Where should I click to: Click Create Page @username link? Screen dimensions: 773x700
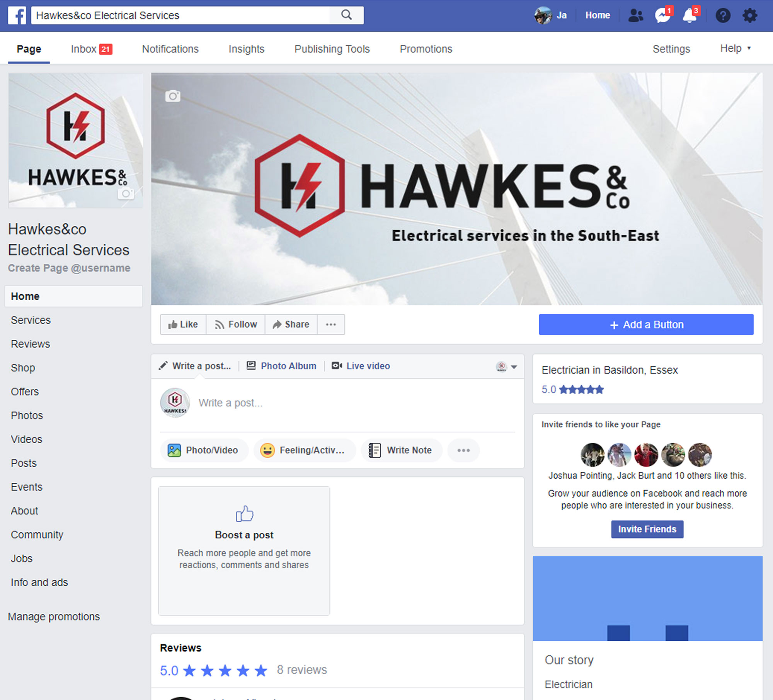(x=69, y=268)
